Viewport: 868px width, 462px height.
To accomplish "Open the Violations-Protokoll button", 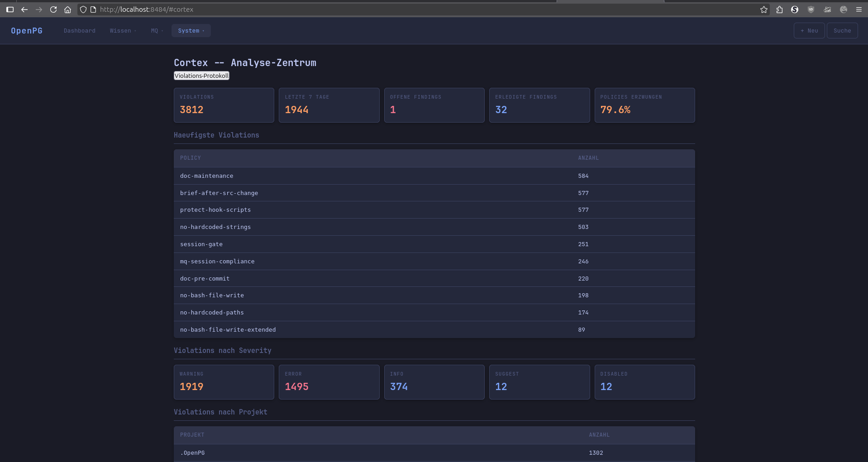I will tap(201, 76).
